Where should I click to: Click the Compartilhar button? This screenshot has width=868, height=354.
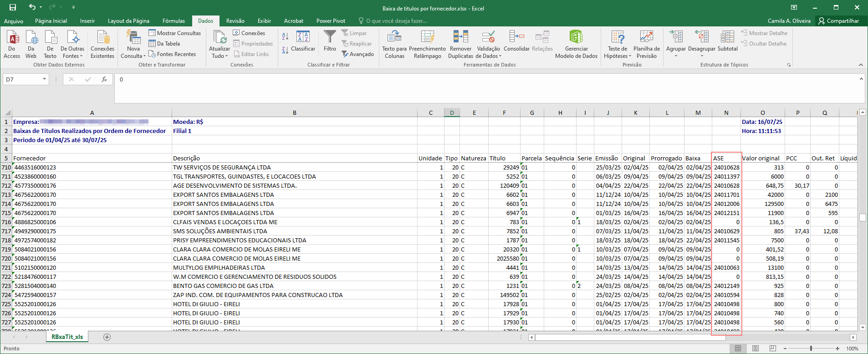pos(839,21)
